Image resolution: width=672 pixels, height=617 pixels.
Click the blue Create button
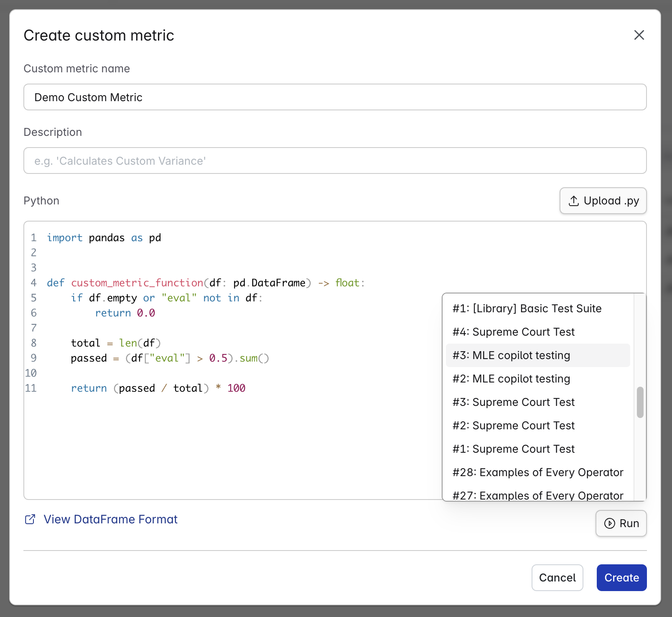click(621, 578)
